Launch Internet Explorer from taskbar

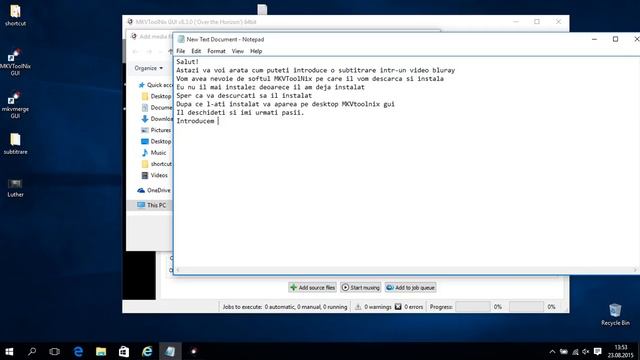147,351
